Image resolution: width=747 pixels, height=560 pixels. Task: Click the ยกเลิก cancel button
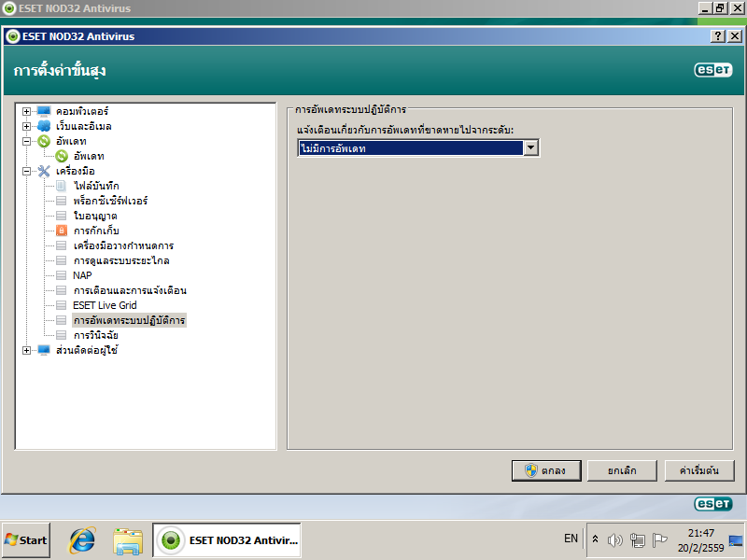pos(622,470)
